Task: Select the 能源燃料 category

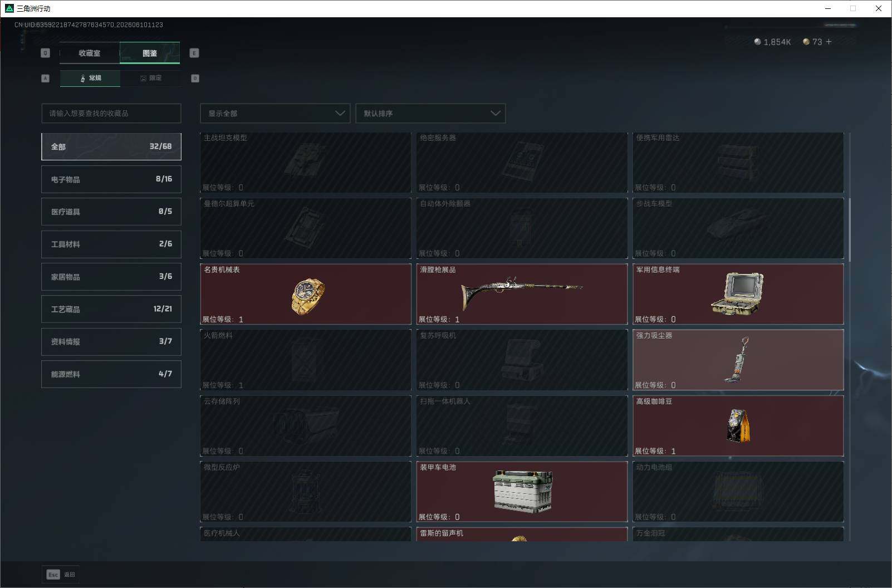Action: [x=111, y=374]
